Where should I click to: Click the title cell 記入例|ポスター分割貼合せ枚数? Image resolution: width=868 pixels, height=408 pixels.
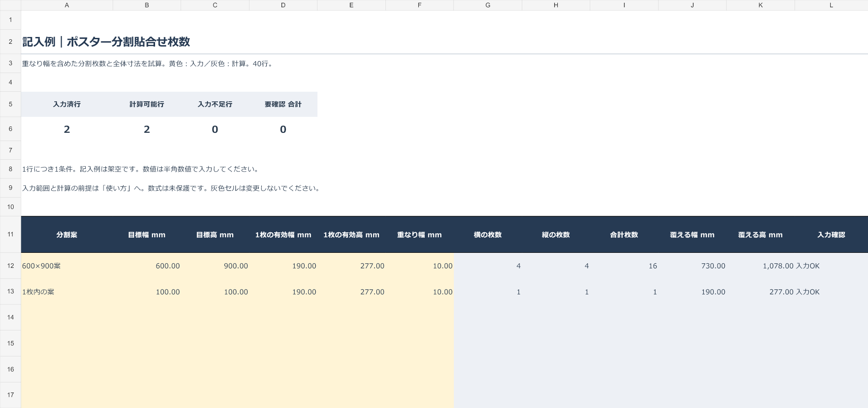click(106, 42)
